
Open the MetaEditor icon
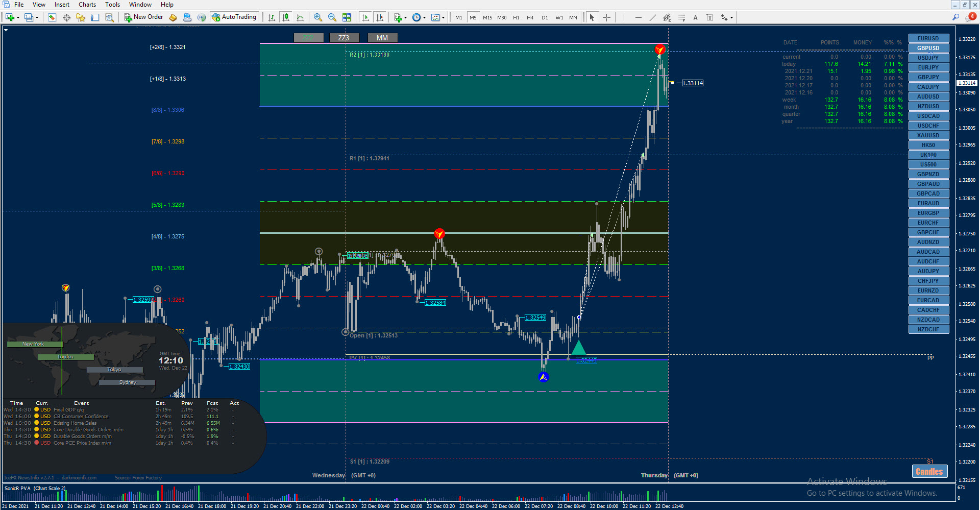coord(173,17)
